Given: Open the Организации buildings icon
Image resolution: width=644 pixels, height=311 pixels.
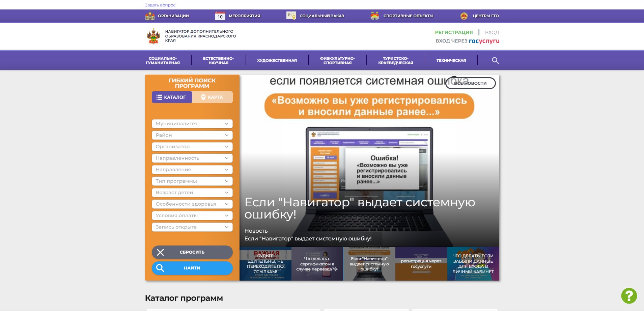Looking at the screenshot, I should tap(150, 16).
